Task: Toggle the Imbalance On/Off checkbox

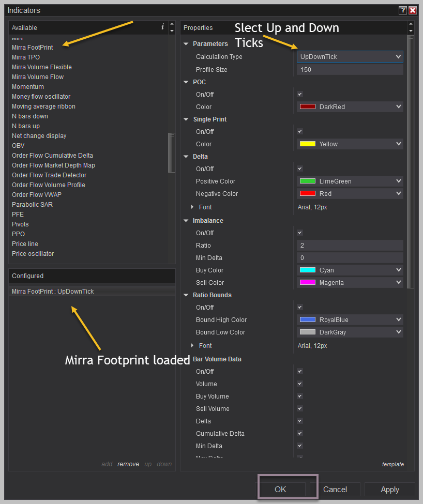Action: click(300, 233)
